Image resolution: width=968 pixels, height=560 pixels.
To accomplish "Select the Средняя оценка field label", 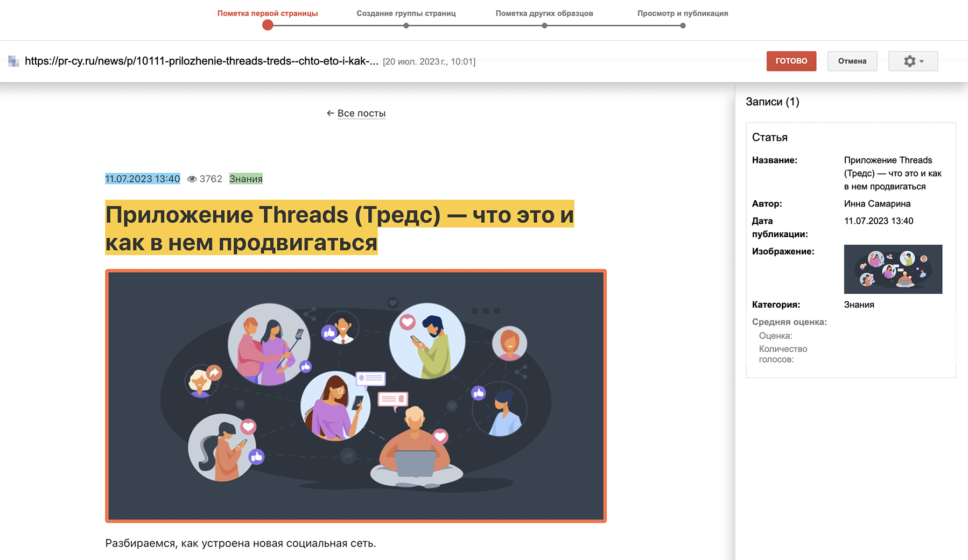I will coord(789,322).
